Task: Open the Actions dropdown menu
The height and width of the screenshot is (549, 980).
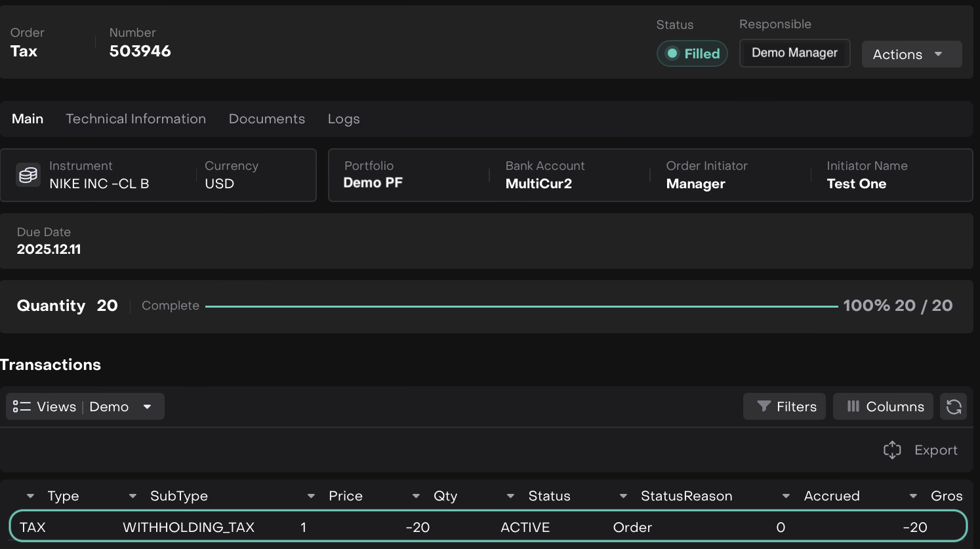Action: coord(911,54)
